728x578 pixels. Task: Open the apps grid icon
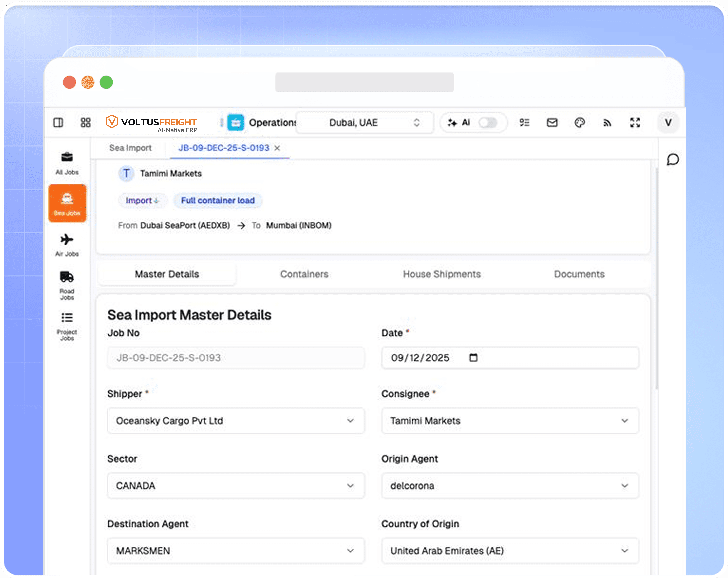[85, 122]
